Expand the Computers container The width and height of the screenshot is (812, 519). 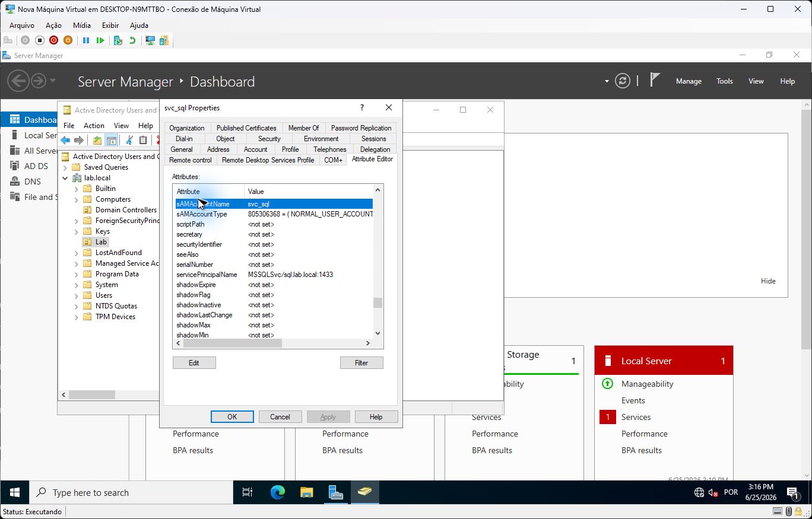[x=76, y=199]
